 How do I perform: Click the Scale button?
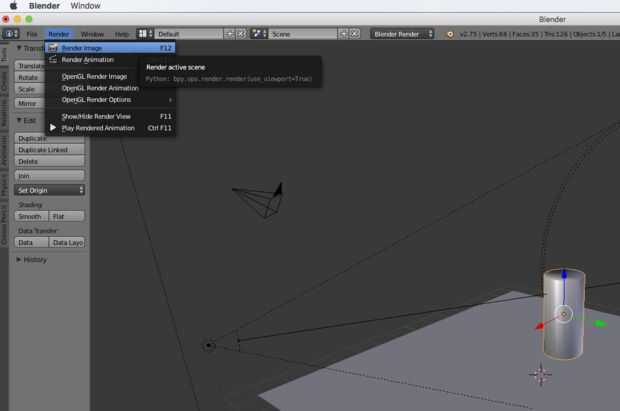(30, 89)
